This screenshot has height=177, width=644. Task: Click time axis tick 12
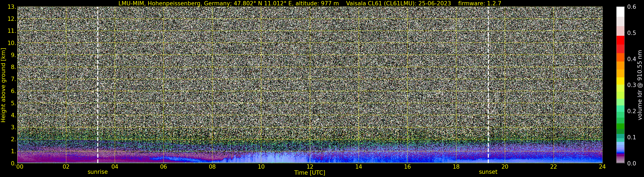[310, 167]
